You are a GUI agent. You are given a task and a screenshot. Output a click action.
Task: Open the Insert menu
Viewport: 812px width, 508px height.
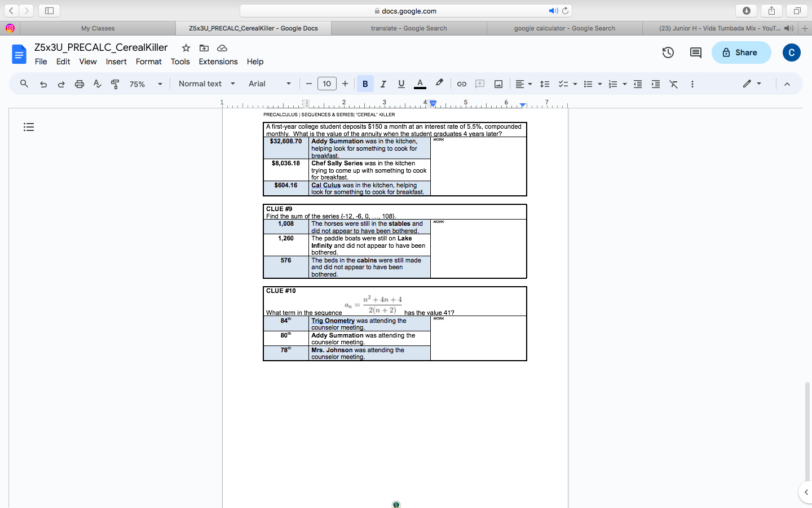(116, 62)
